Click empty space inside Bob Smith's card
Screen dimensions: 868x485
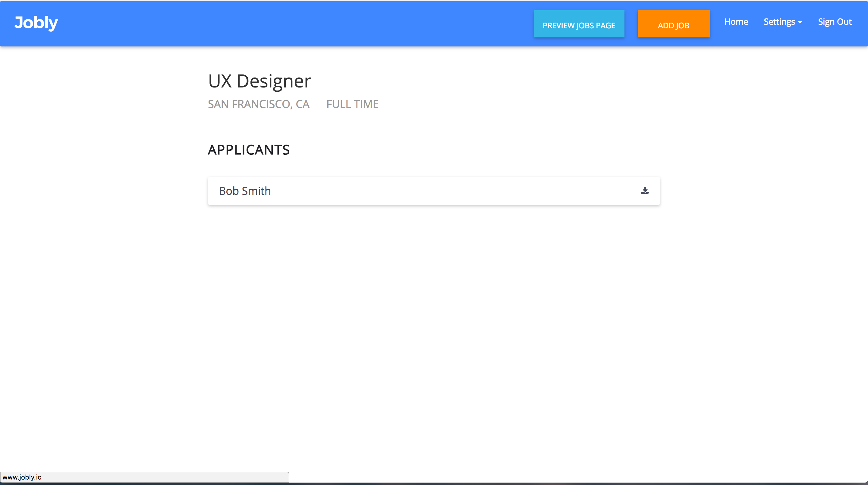tap(438, 191)
